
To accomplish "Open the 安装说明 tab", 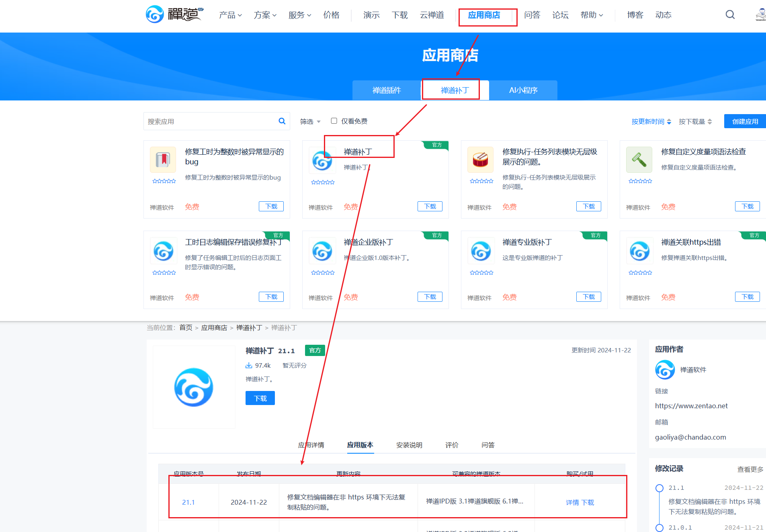I will pos(409,445).
